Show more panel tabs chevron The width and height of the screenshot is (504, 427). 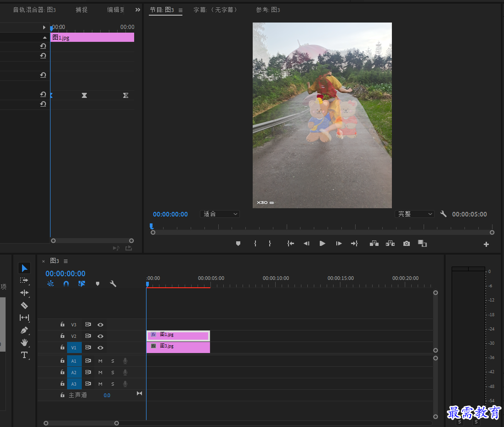click(137, 10)
